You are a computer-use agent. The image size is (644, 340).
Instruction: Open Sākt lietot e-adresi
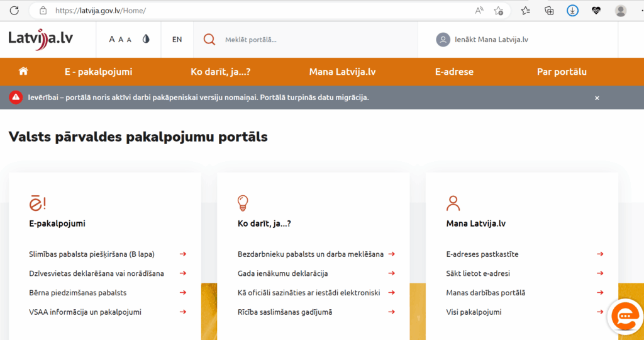[478, 273]
